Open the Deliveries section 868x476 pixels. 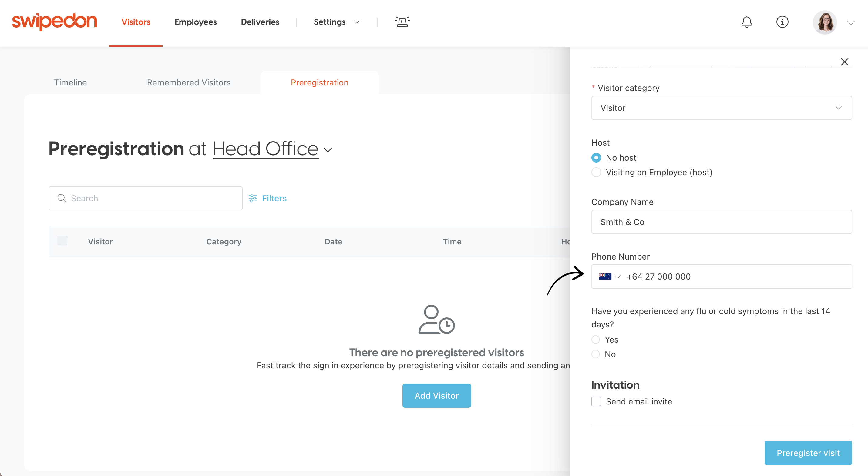[260, 22]
